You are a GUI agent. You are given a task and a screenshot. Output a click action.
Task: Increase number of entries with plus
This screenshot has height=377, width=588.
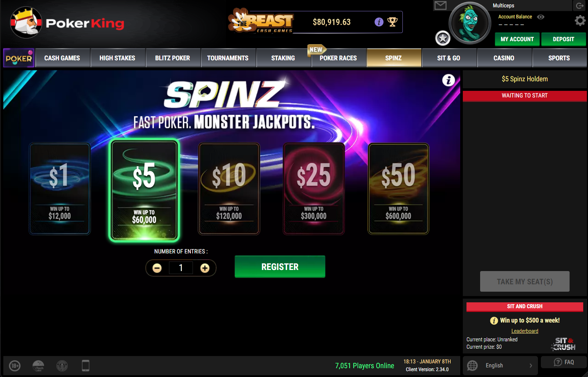(205, 268)
